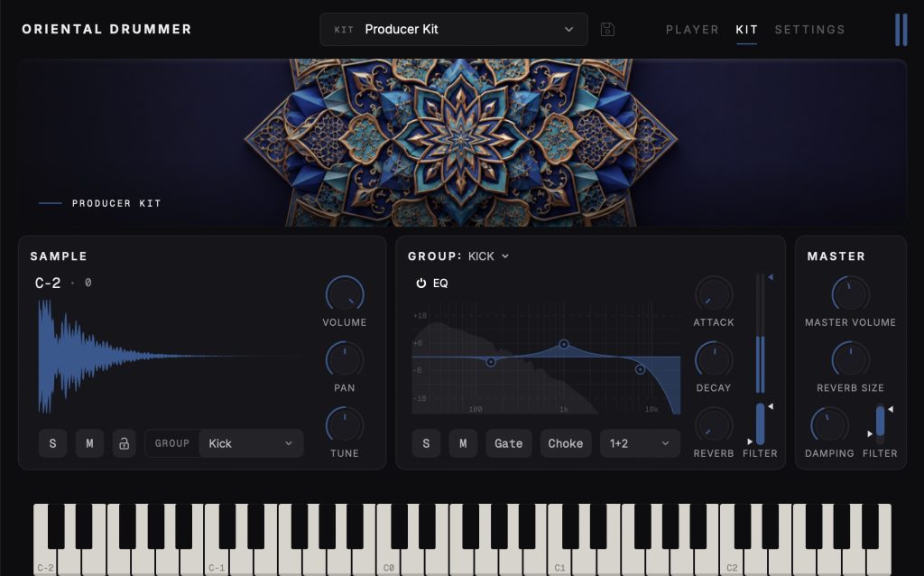
Task: Solo the sample with the S button
Action: pos(52,443)
